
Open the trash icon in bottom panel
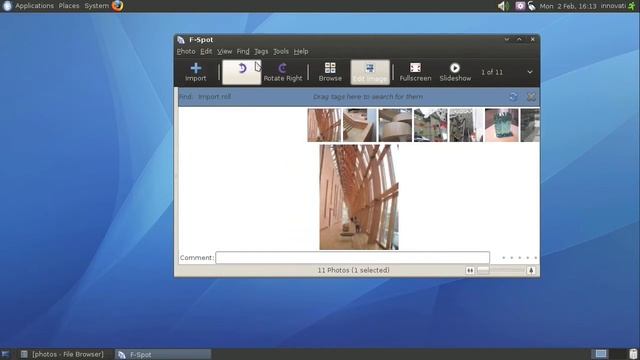tap(633, 354)
